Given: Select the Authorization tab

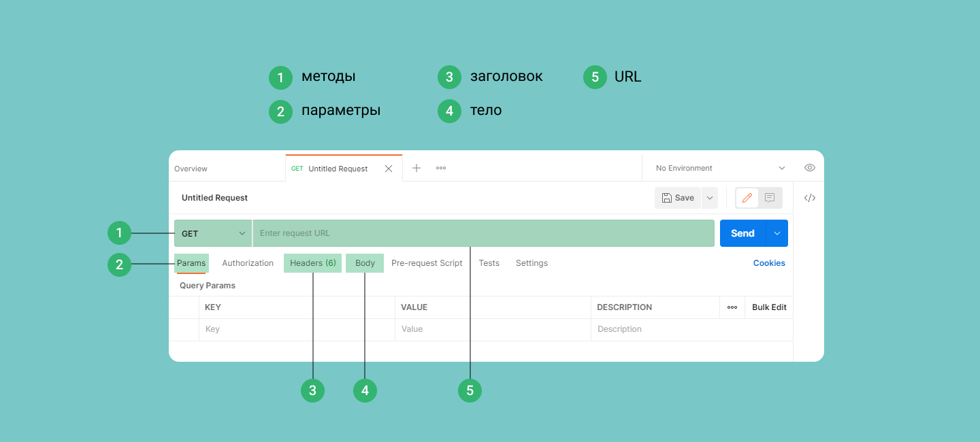Looking at the screenshot, I should (248, 263).
